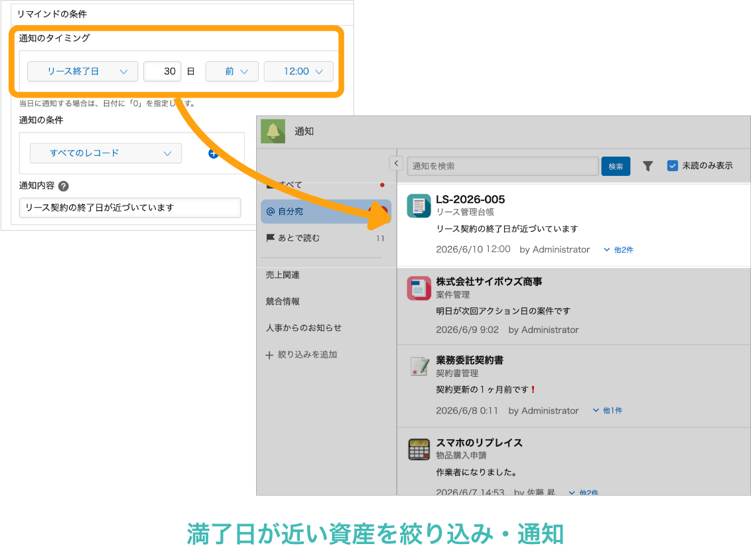Click the notification bell icon
The height and width of the screenshot is (560, 751).
click(x=273, y=131)
